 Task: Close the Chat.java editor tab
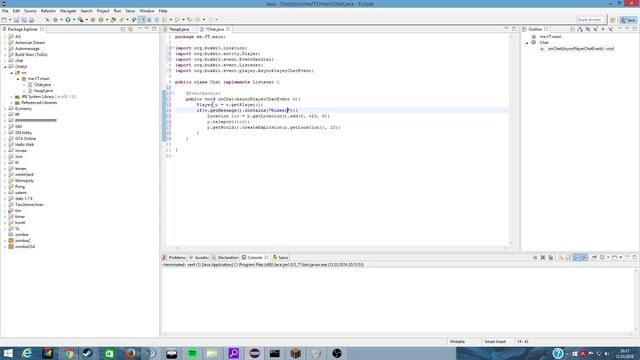228,29
